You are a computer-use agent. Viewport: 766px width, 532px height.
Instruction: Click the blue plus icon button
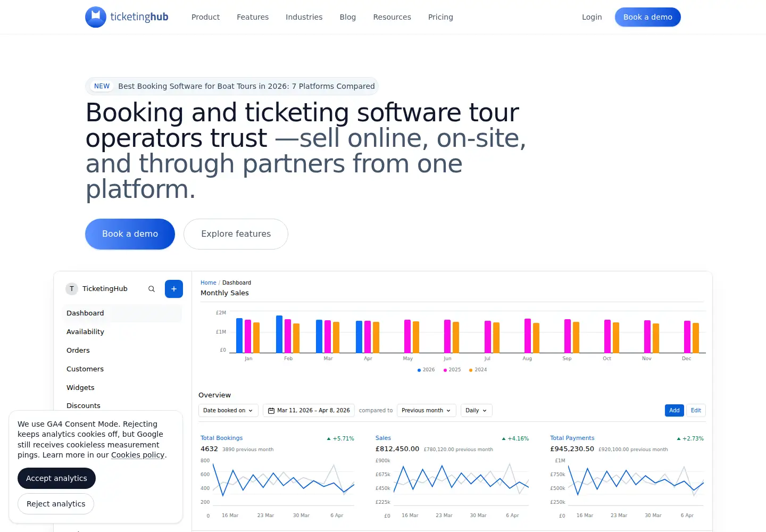[174, 289]
